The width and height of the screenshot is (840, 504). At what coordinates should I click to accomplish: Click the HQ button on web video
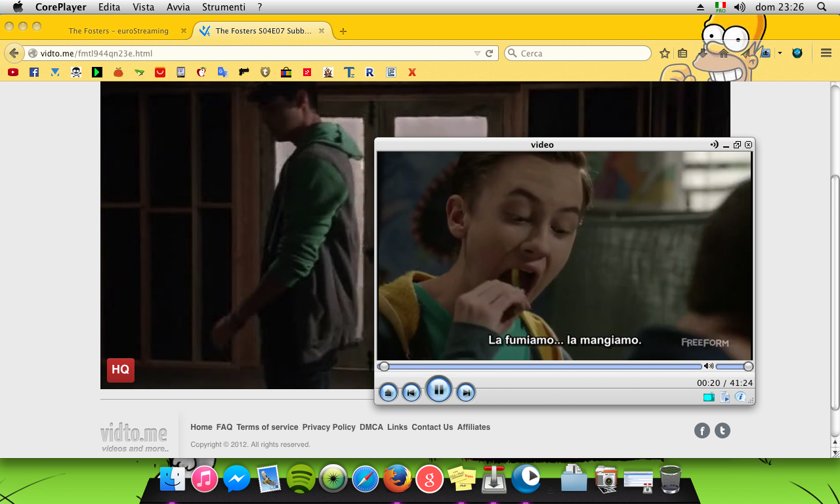[x=121, y=370]
